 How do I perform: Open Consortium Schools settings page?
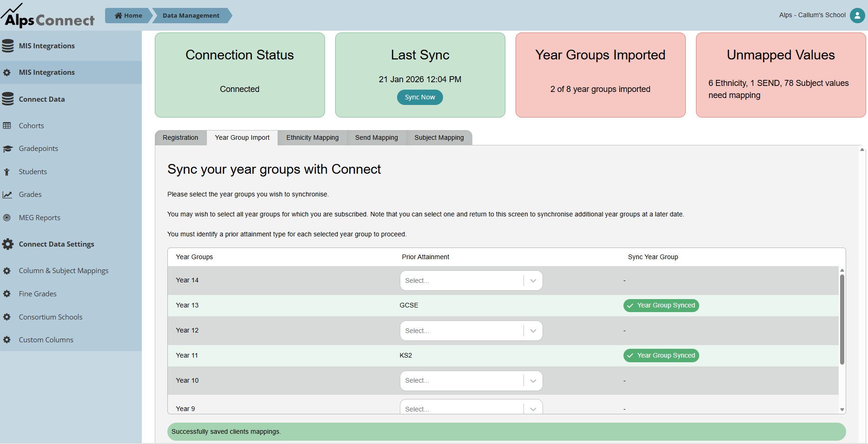pyautogui.click(x=50, y=317)
